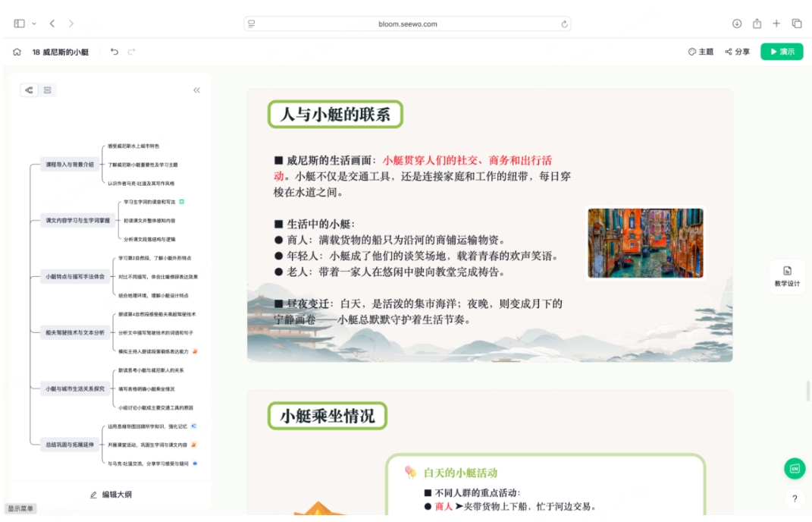
Task: Open the 主题 theme picker
Action: tap(701, 52)
